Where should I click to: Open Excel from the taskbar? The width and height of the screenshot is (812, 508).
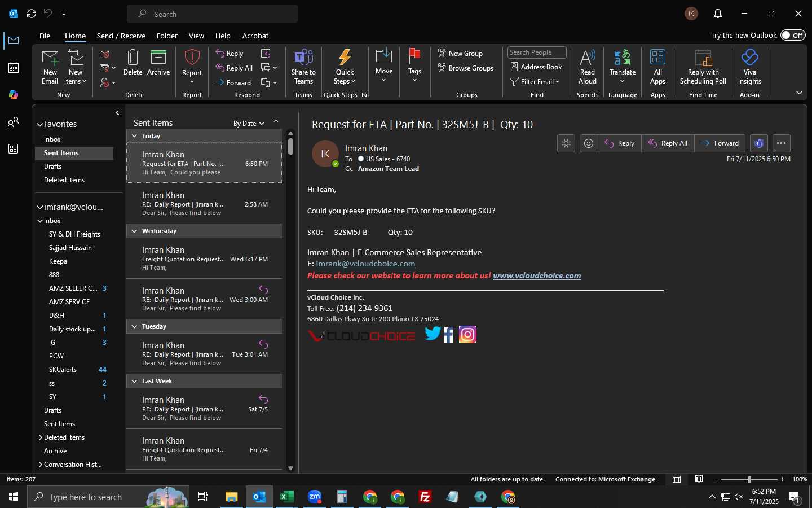(287, 497)
